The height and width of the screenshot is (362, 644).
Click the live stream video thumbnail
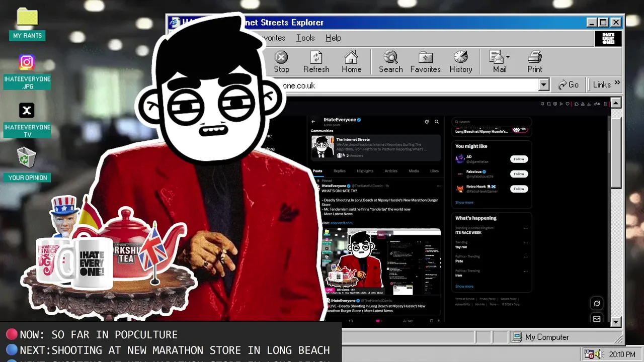point(381,262)
